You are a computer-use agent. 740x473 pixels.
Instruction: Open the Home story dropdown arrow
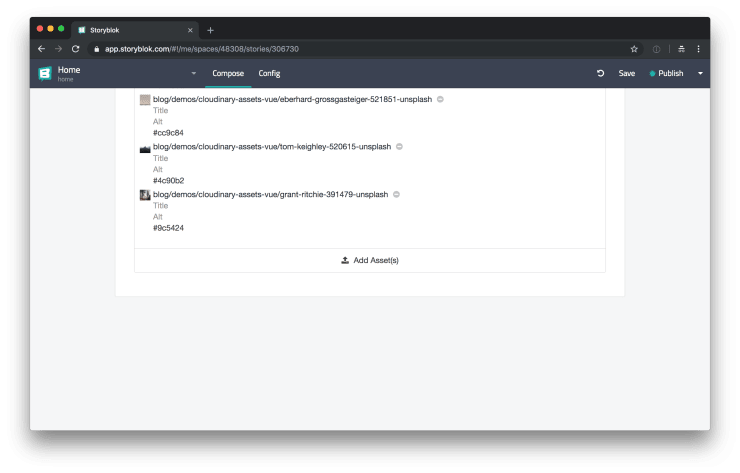click(193, 74)
